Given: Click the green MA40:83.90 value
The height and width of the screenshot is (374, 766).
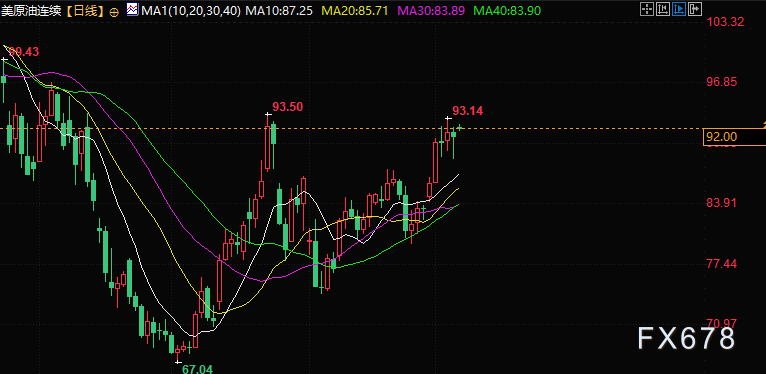Looking at the screenshot, I should pyautogui.click(x=508, y=10).
